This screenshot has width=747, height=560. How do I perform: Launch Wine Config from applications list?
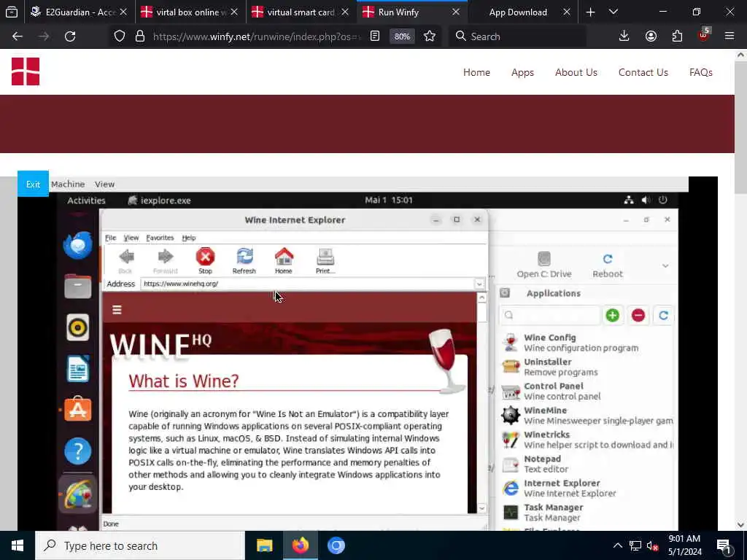[587, 343]
